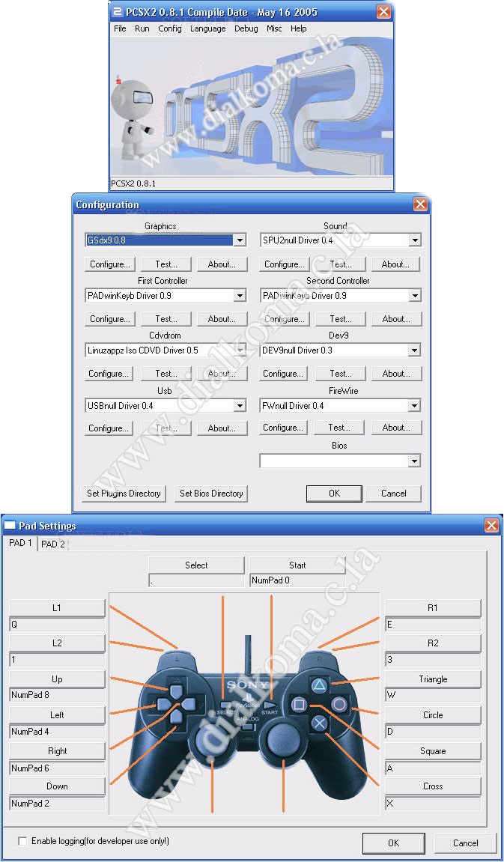Click the Square mapping button
Screen dimensions: 504x862
(x=433, y=751)
